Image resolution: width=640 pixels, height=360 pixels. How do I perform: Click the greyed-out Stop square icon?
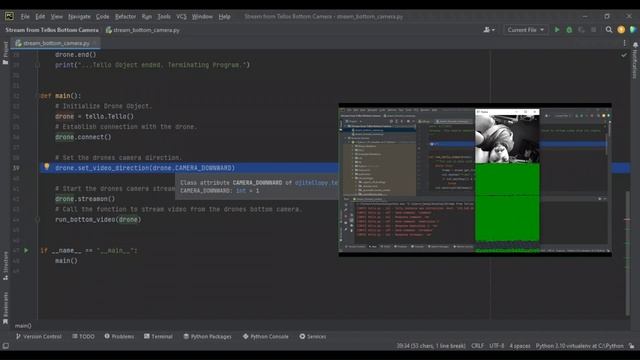593,30
